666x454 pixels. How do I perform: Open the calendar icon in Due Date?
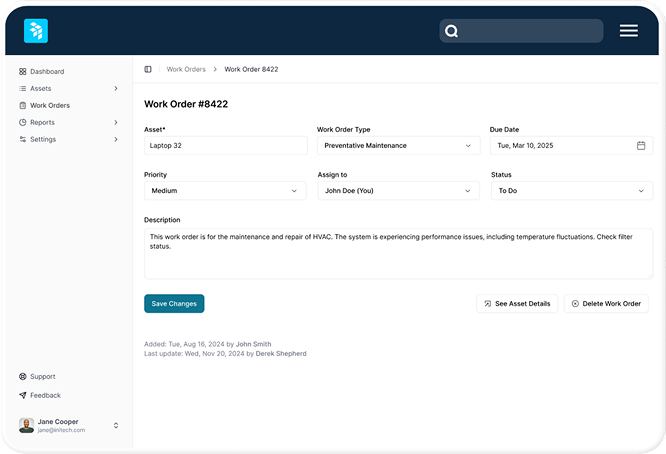pos(641,145)
